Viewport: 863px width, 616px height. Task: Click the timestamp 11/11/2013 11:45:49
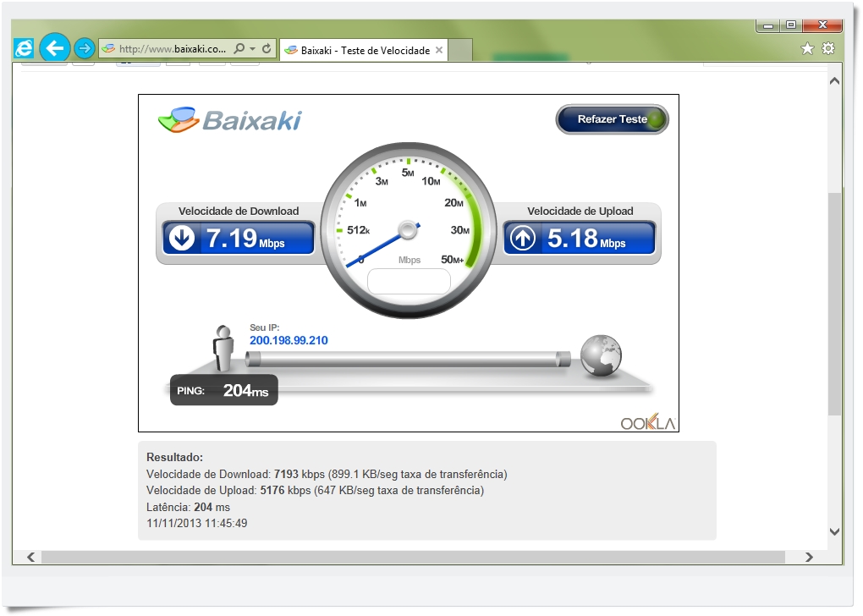(x=197, y=523)
